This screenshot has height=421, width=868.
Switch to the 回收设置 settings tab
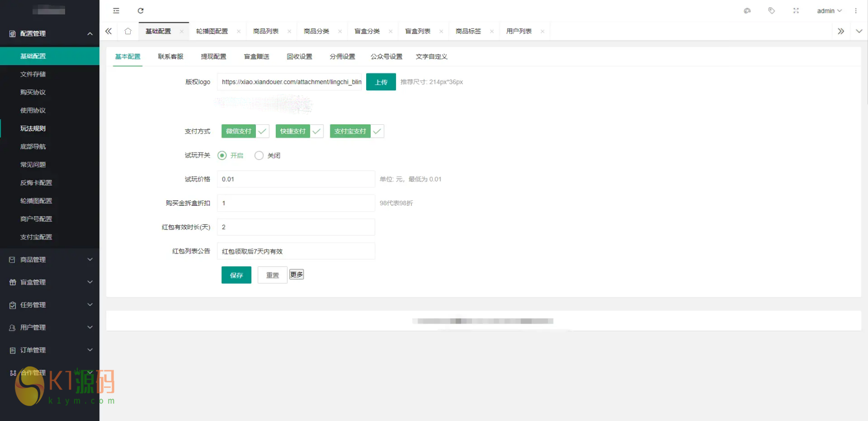(300, 57)
